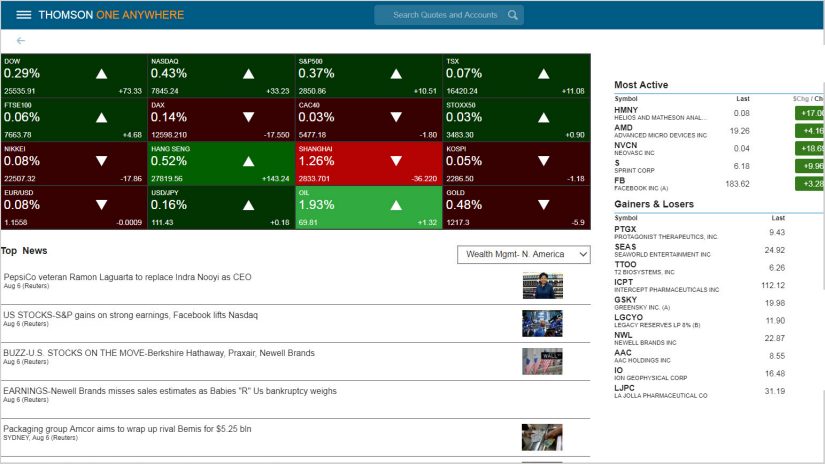Screen dimensions: 825x464
Task: Select AMD in Most Active
Action: (x=719, y=131)
